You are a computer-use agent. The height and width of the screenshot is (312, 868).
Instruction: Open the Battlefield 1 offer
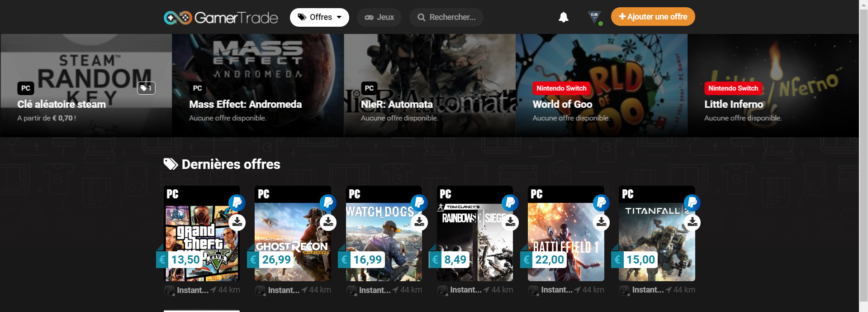(x=566, y=233)
